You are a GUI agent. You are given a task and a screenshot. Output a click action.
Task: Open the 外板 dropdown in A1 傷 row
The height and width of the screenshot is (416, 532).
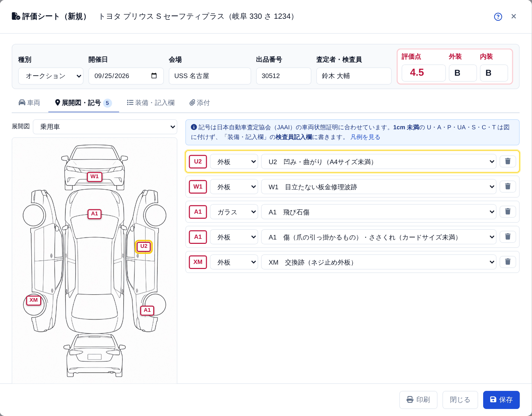pyautogui.click(x=234, y=237)
